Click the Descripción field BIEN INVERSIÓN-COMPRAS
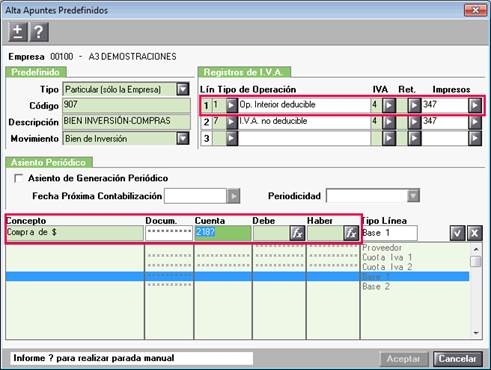 point(126,122)
